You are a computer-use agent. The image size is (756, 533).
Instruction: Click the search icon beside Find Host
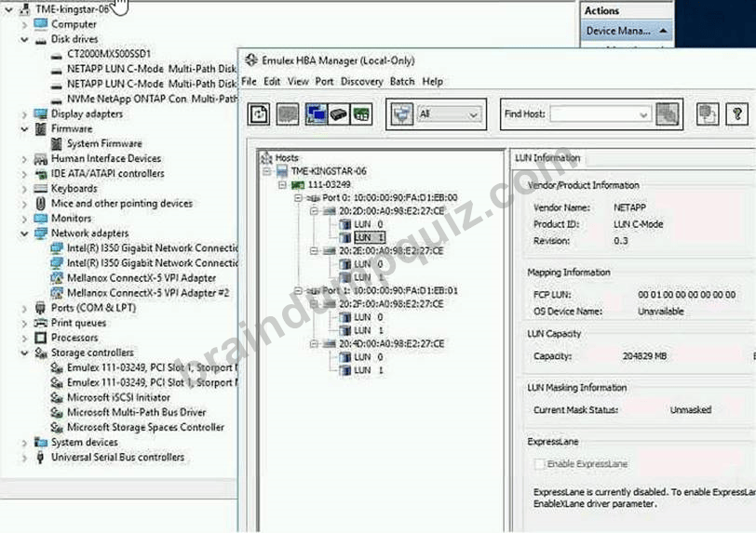pyautogui.click(x=668, y=114)
